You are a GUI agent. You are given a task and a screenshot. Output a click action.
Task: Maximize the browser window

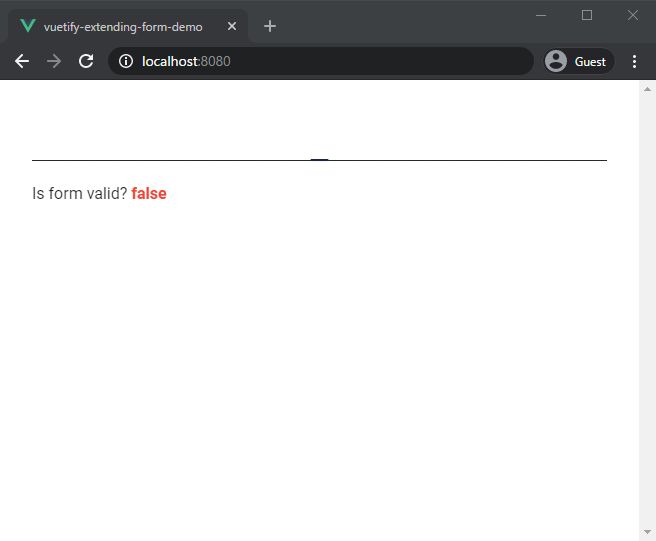point(587,15)
